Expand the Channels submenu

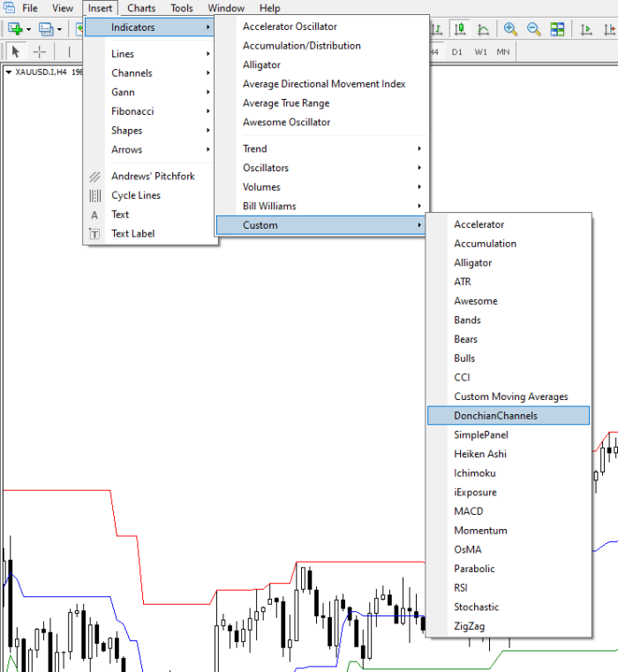149,73
